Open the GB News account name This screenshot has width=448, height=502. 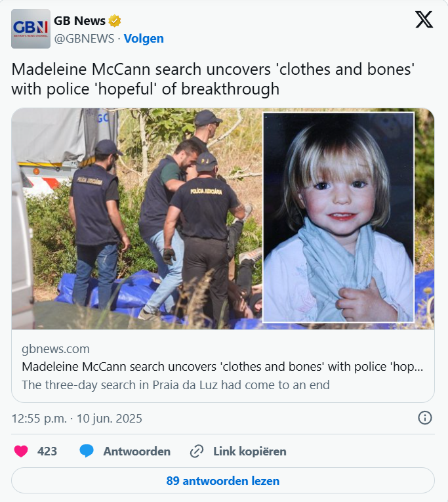(79, 21)
